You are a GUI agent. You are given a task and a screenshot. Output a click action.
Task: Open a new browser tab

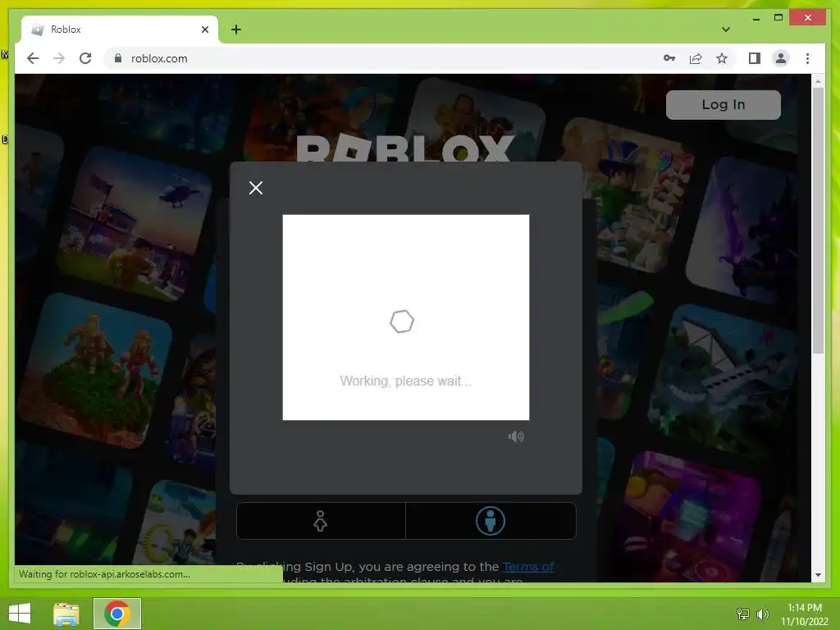[236, 30]
